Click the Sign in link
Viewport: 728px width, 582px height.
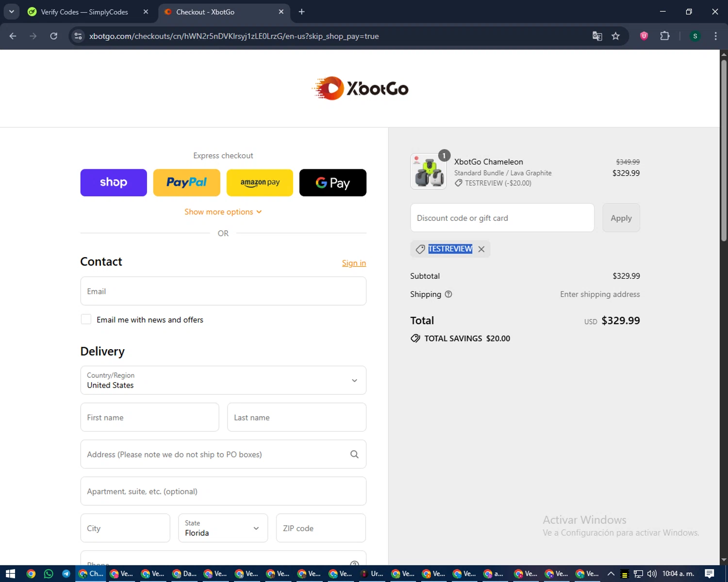pos(354,263)
